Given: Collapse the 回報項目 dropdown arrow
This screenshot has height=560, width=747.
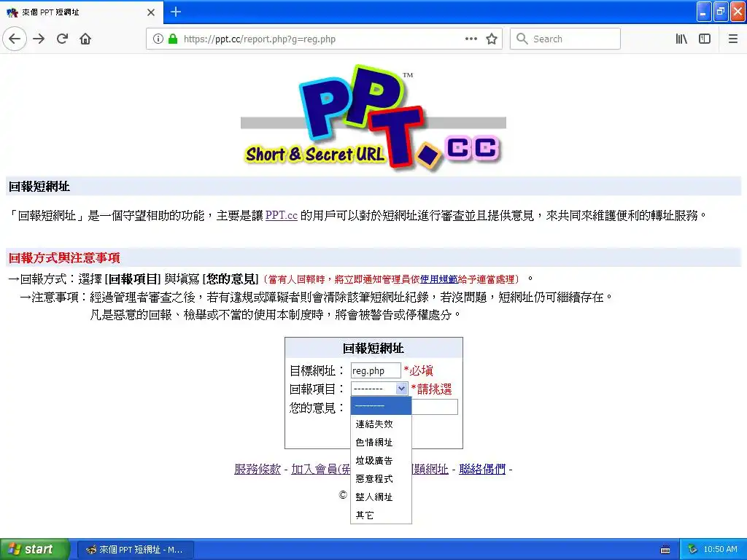Looking at the screenshot, I should coord(401,389).
